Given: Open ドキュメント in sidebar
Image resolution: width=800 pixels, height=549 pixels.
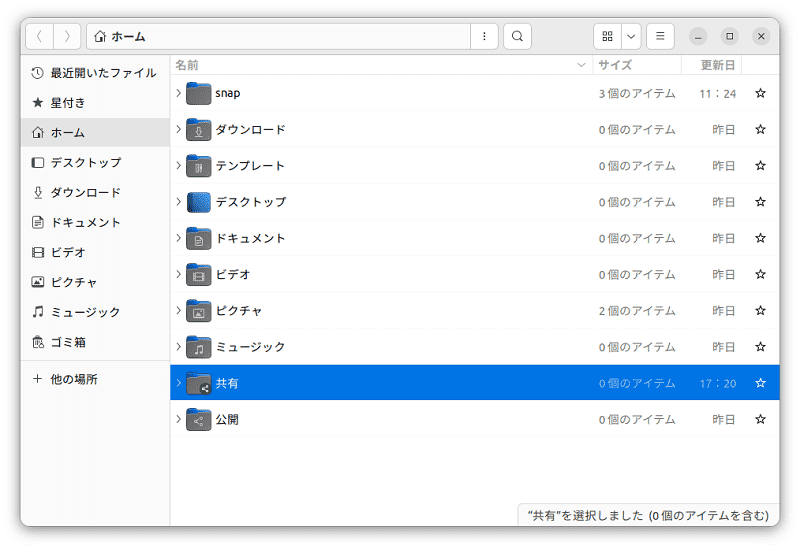Looking at the screenshot, I should [x=95, y=222].
